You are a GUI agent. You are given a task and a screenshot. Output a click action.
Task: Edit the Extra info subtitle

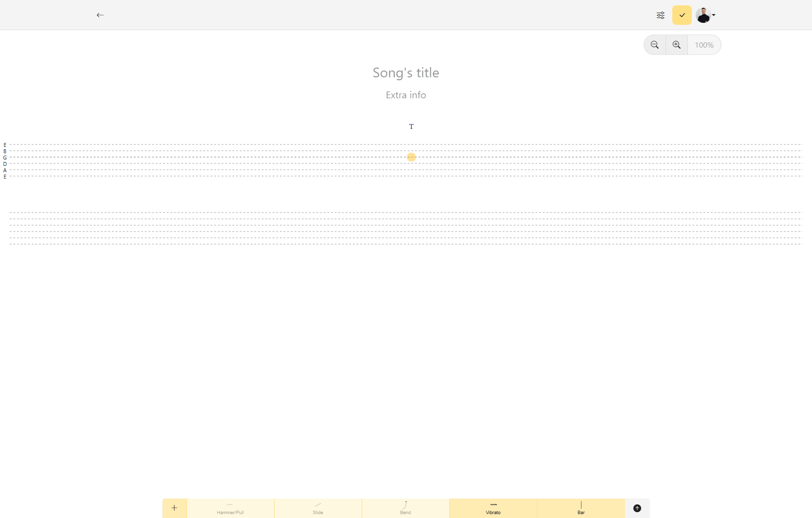(406, 95)
